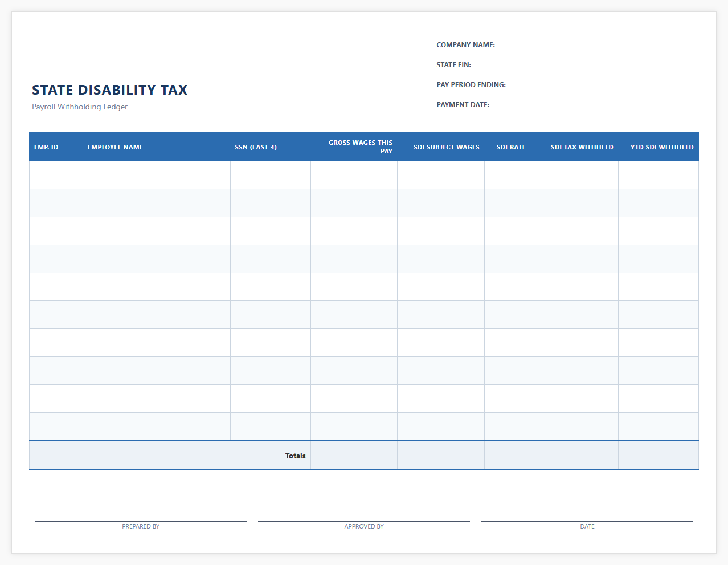Click the APPROVED BY signature line
The width and height of the screenshot is (728, 565).
[364, 521]
